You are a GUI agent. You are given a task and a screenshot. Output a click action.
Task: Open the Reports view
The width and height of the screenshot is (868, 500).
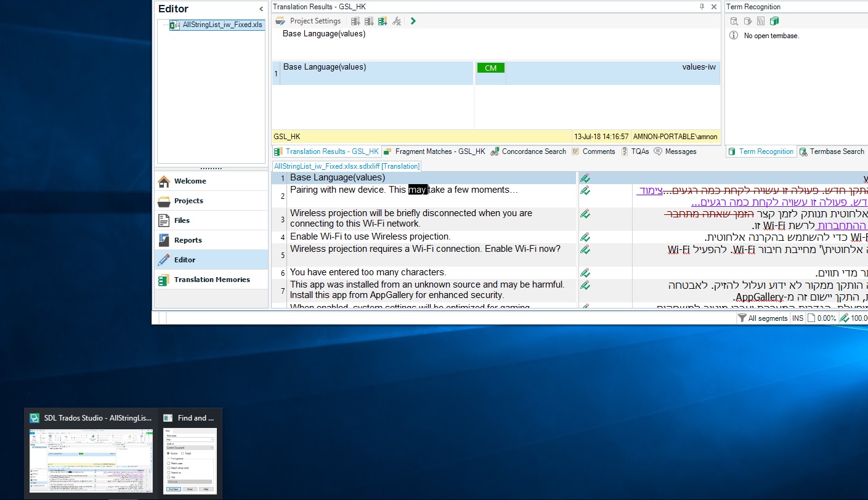coord(211,240)
